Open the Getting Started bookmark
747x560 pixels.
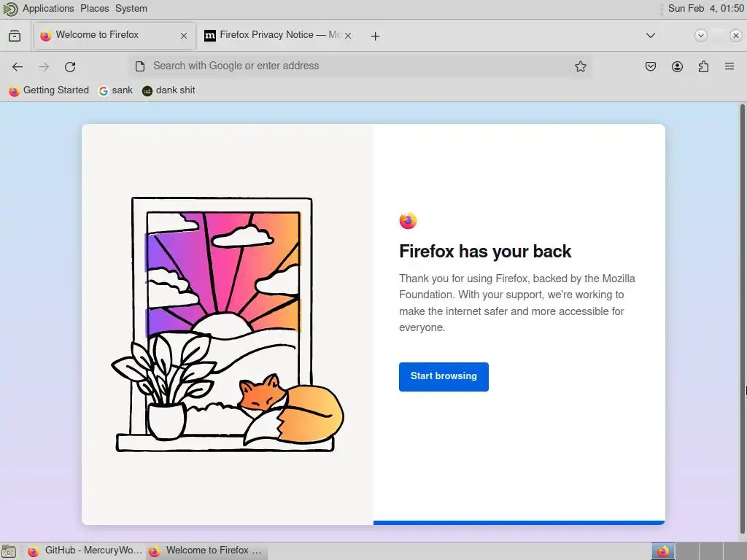[49, 90]
